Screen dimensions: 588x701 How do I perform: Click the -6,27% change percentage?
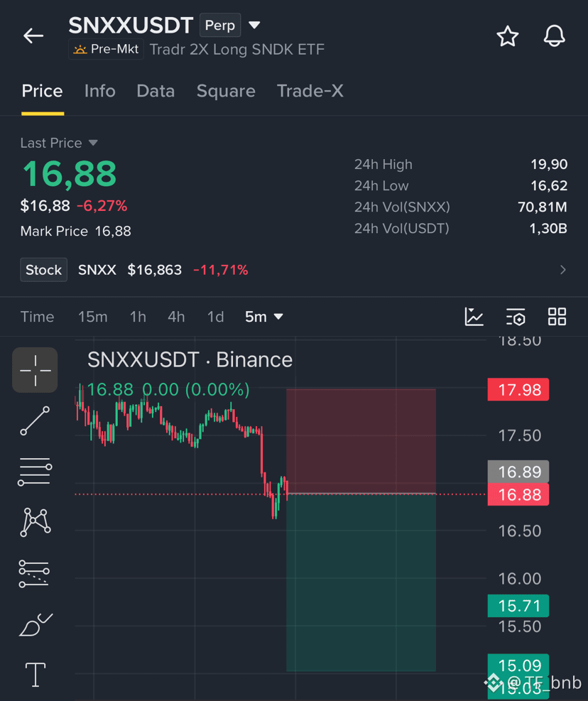pos(102,206)
